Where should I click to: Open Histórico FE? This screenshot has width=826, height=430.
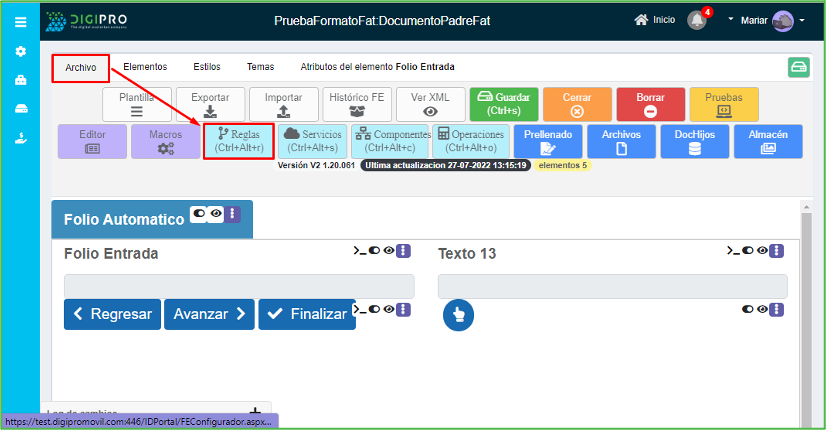click(357, 105)
